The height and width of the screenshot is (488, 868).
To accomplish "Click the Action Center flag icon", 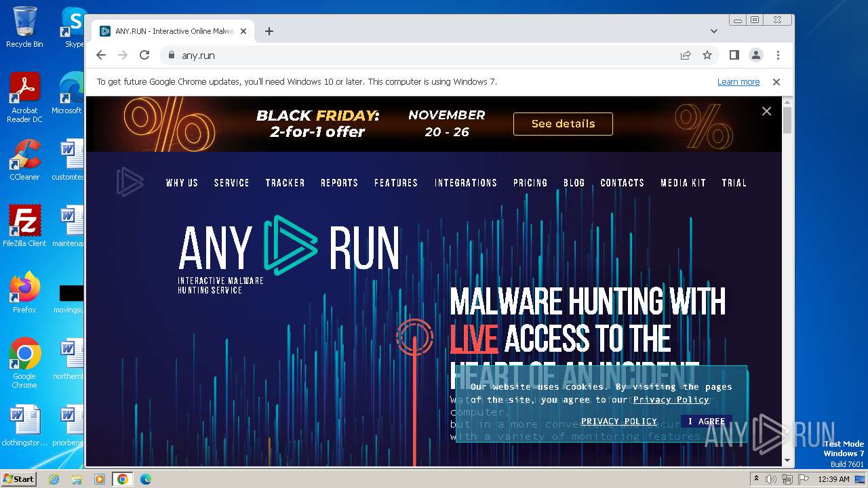I will tap(804, 479).
